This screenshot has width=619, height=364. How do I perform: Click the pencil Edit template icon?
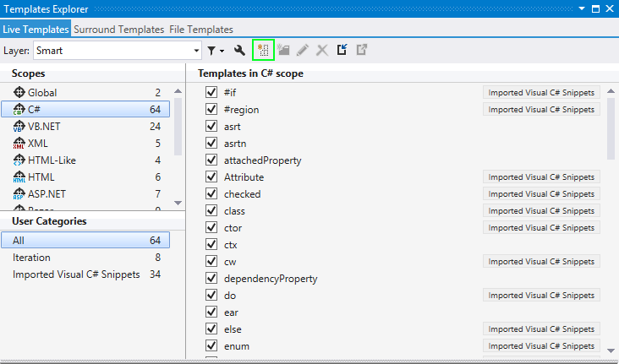302,51
